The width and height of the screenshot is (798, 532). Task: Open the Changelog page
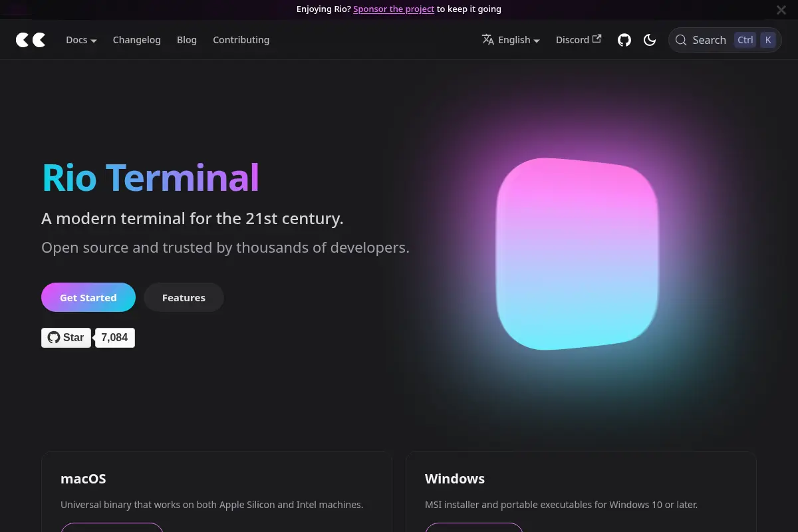pyautogui.click(x=137, y=40)
